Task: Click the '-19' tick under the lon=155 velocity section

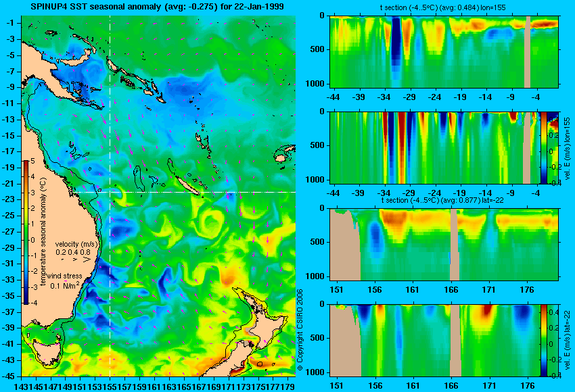Action: [x=459, y=193]
